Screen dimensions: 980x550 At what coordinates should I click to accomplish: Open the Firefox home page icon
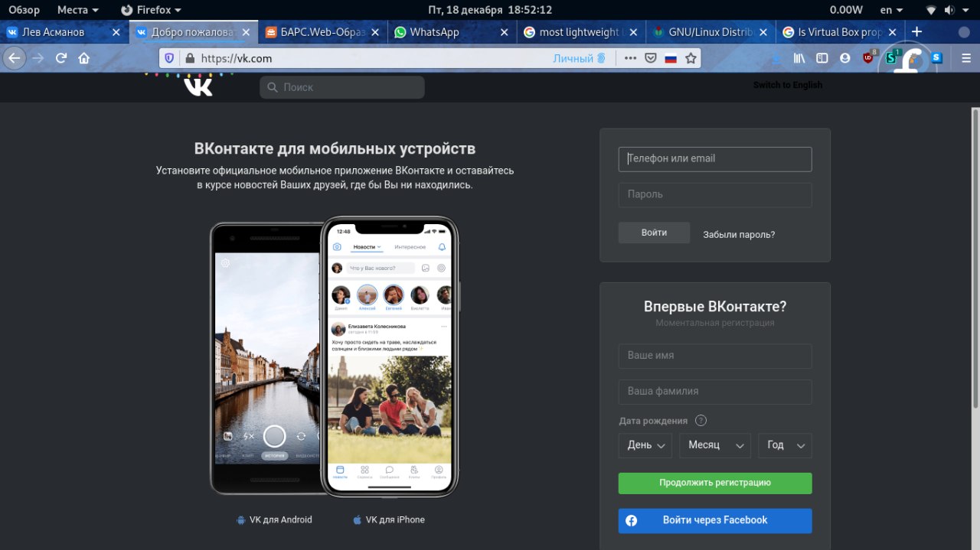coord(84,58)
